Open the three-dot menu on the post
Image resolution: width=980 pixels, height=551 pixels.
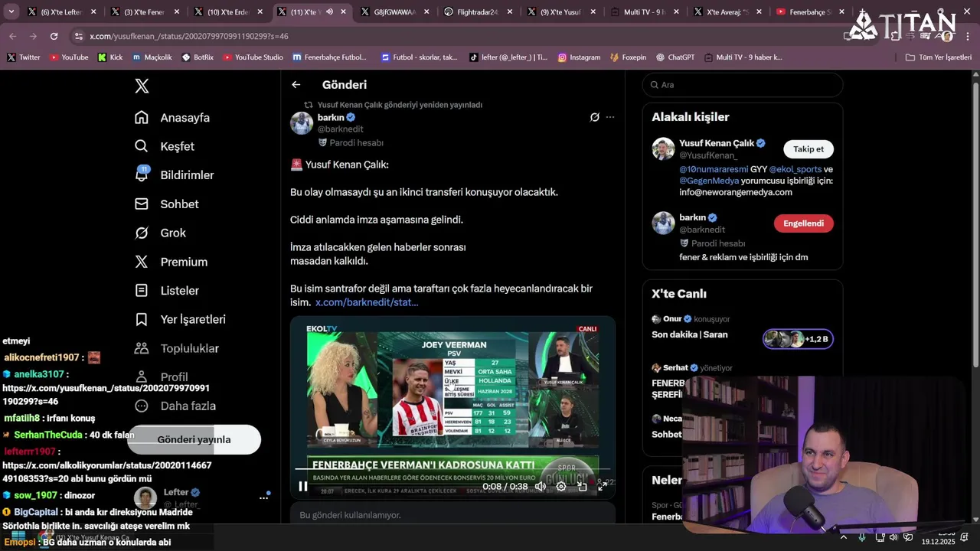pyautogui.click(x=610, y=117)
